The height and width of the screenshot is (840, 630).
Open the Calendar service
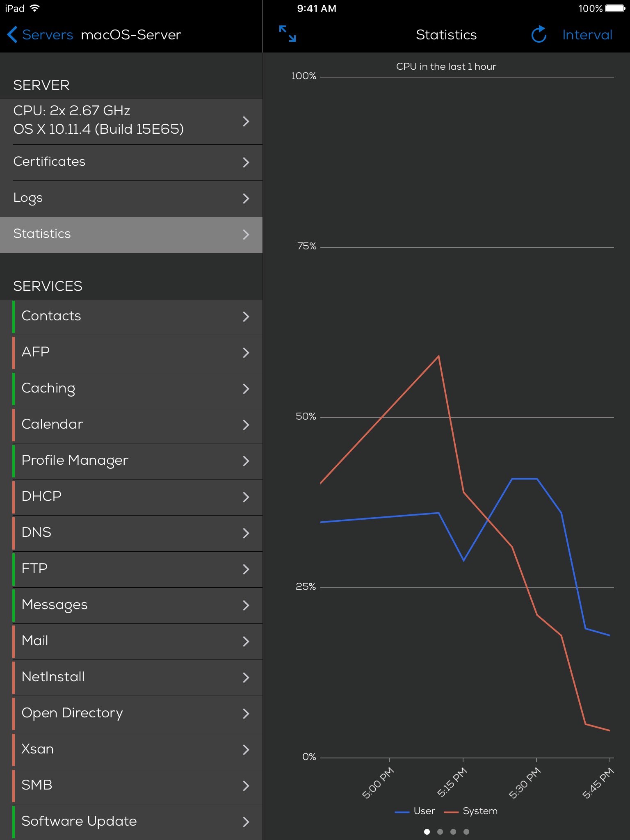131,425
